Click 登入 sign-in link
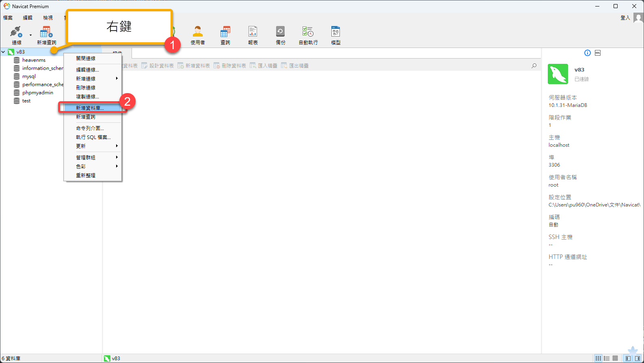The height and width of the screenshot is (363, 644). (x=625, y=18)
